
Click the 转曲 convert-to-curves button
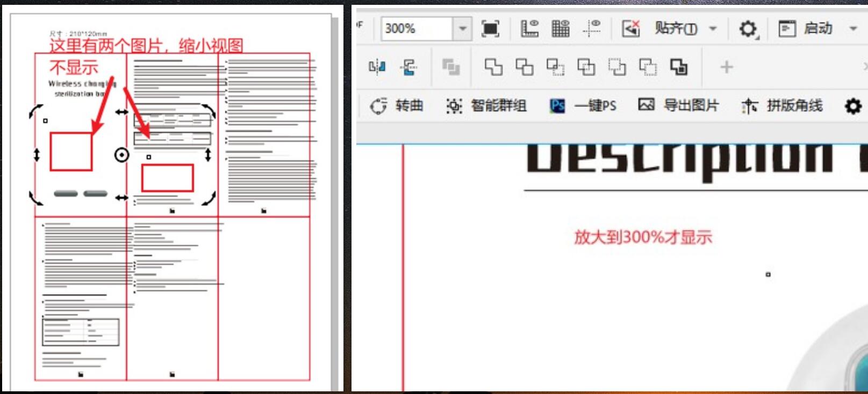(397, 106)
